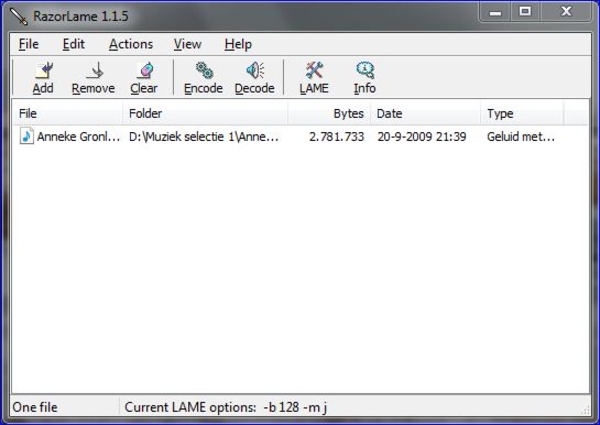Click the RazorLame razor title bar icon
This screenshot has height=425, width=600.
(18, 16)
